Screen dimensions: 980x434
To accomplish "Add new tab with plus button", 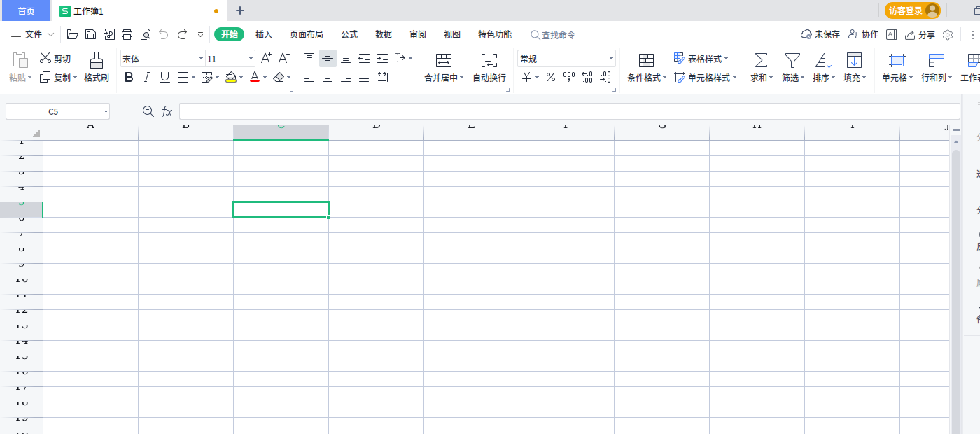I will tap(240, 10).
